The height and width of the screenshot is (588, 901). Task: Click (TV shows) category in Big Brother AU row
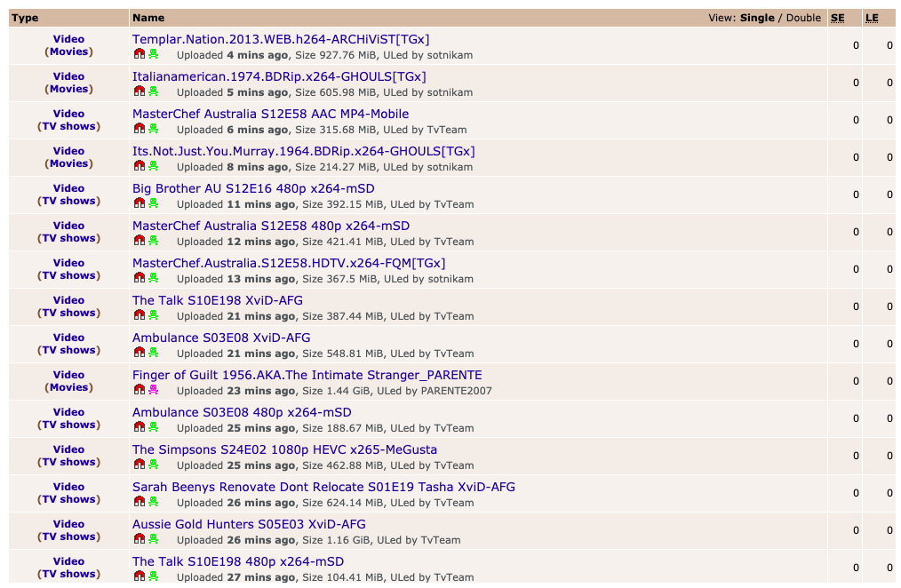[x=69, y=201]
